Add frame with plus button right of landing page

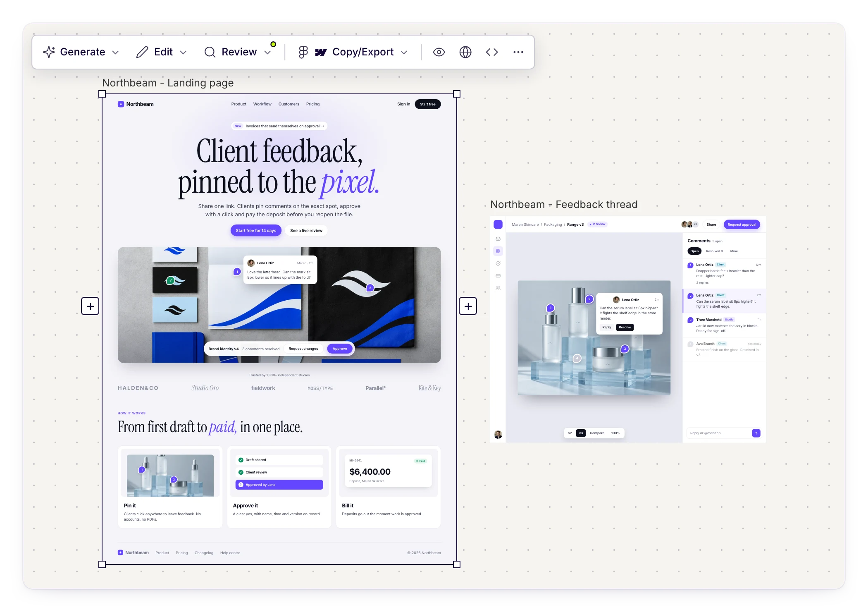tap(468, 306)
